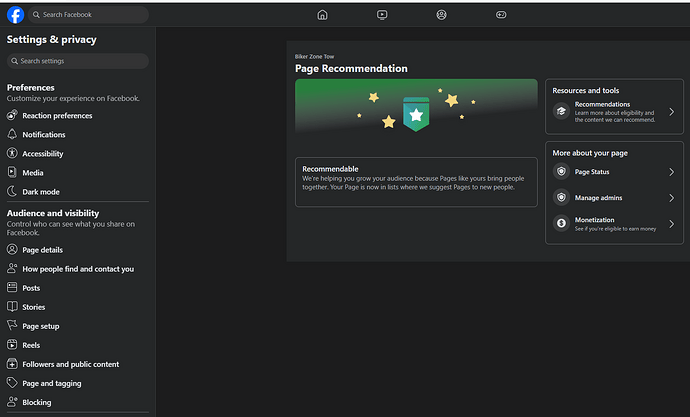The height and width of the screenshot is (417, 690).
Task: Click the Page setup flag icon
Action: (12, 326)
